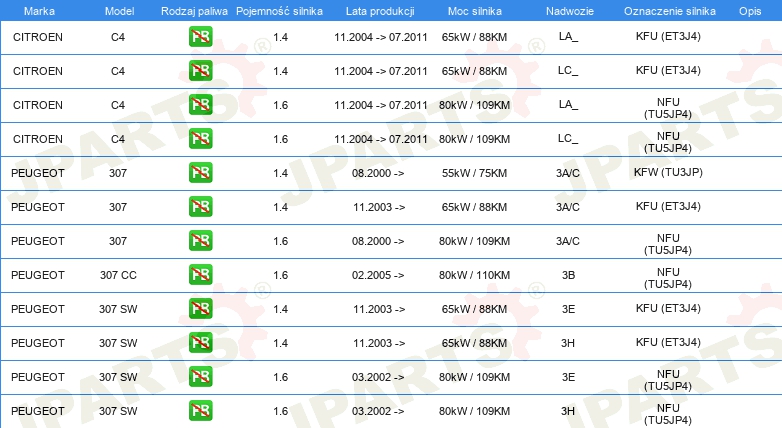Viewport: 782px width, 428px height.
Task: Select the 307 CC model cell
Action: point(118,275)
